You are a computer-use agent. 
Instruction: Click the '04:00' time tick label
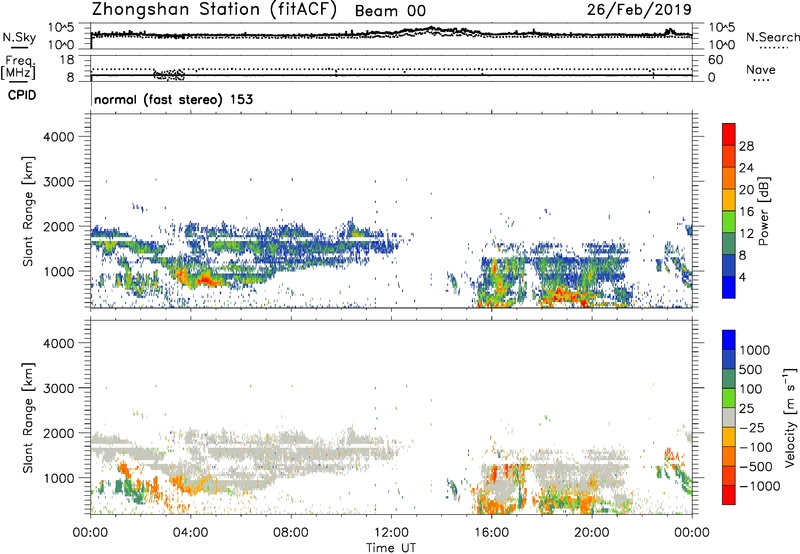click(x=191, y=533)
